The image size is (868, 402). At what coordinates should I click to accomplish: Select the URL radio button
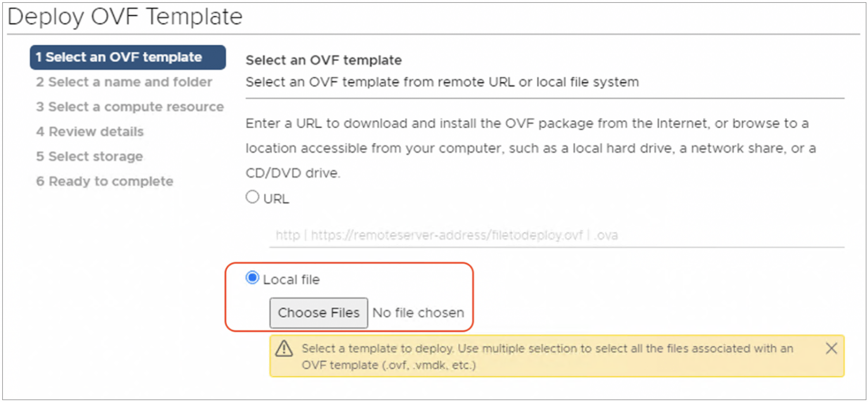point(252,197)
